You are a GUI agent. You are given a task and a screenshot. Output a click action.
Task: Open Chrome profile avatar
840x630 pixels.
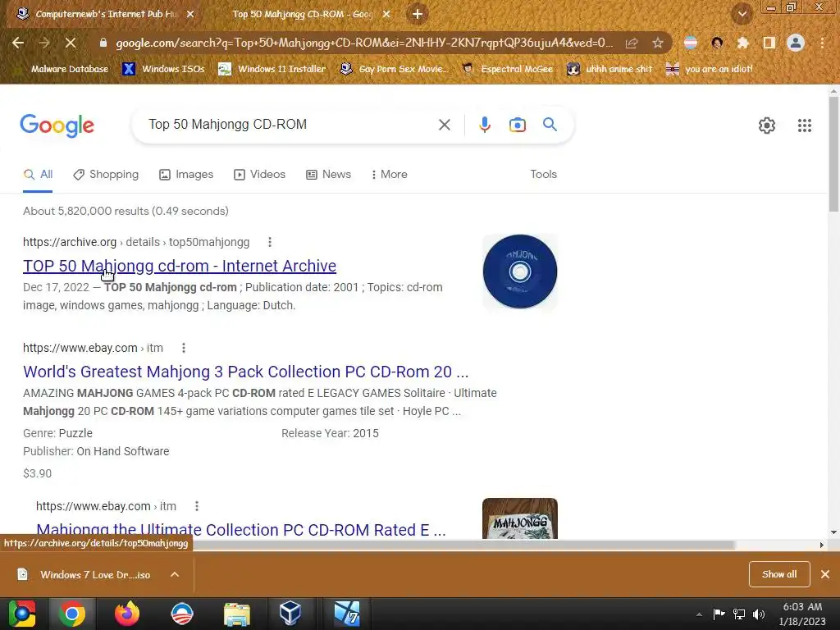click(x=796, y=43)
